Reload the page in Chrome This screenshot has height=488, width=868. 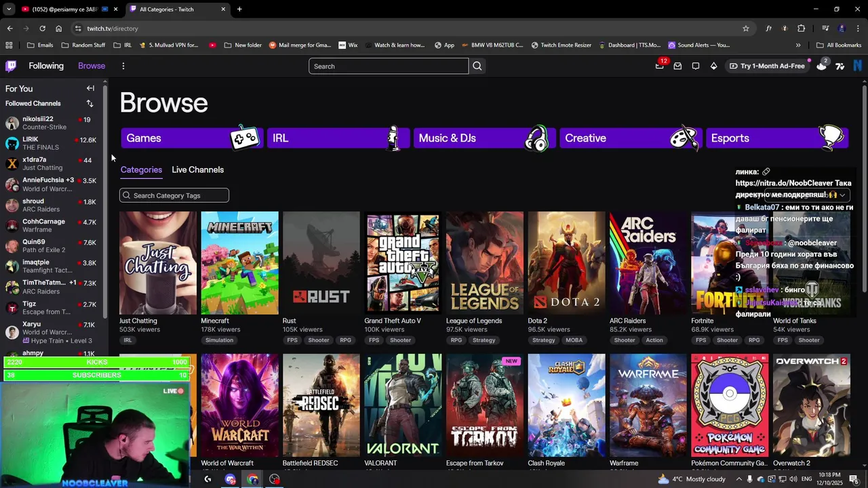coord(42,28)
